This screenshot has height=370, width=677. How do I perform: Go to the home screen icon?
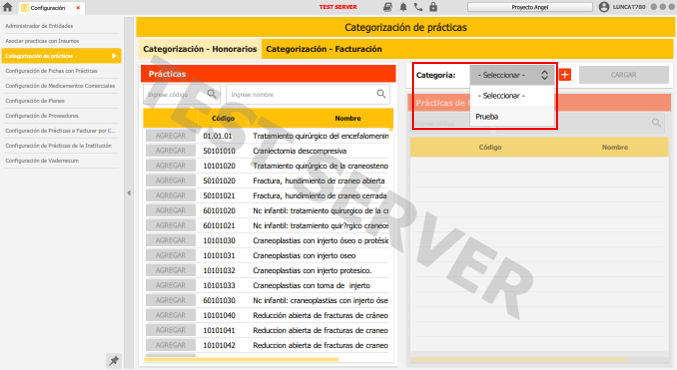click(7, 7)
